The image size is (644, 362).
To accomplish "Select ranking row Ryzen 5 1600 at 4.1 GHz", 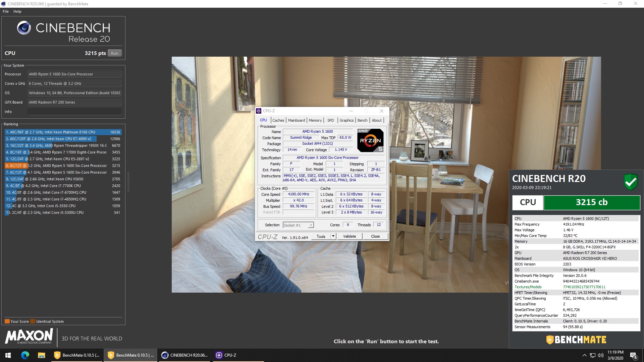I will click(x=63, y=172).
